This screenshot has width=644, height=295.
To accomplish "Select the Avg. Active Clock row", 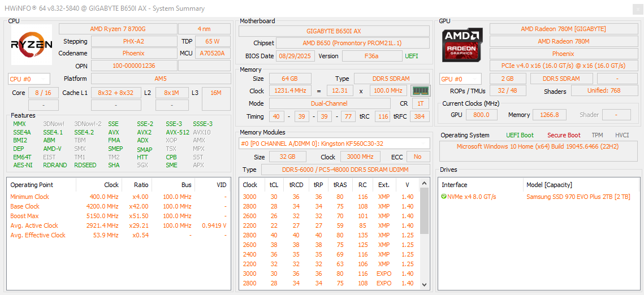I will point(119,225).
